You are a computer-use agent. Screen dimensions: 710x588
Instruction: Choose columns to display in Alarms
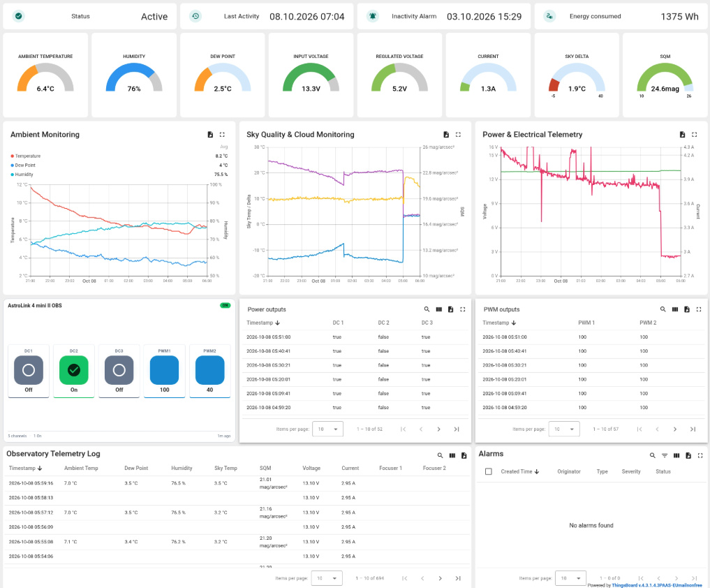pyautogui.click(x=676, y=456)
